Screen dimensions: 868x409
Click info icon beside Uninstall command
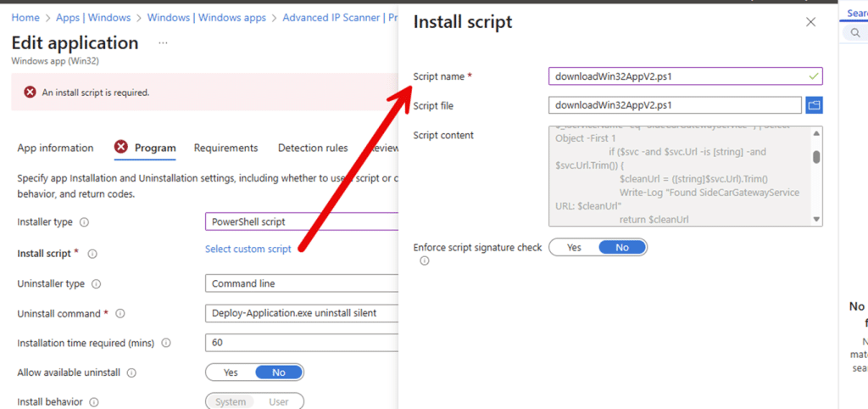tap(120, 314)
